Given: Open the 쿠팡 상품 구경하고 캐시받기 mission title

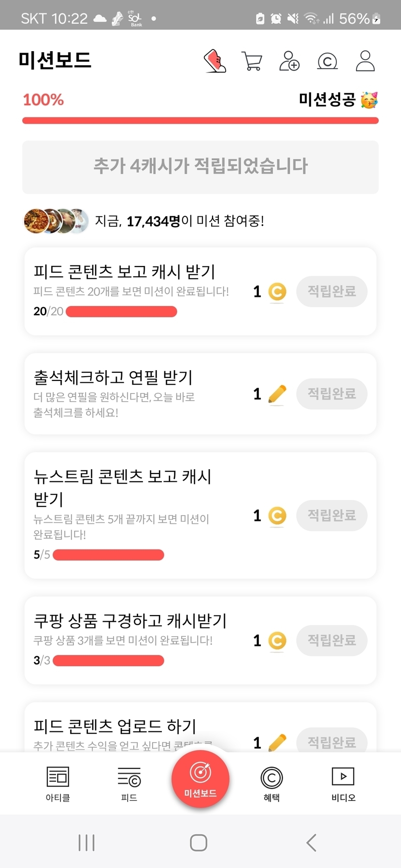Looking at the screenshot, I should pos(130,621).
